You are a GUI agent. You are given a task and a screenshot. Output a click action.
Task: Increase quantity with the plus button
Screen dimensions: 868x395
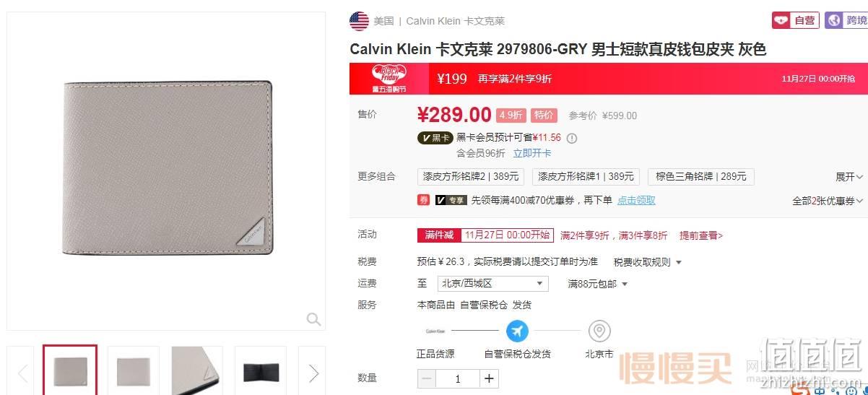489,378
